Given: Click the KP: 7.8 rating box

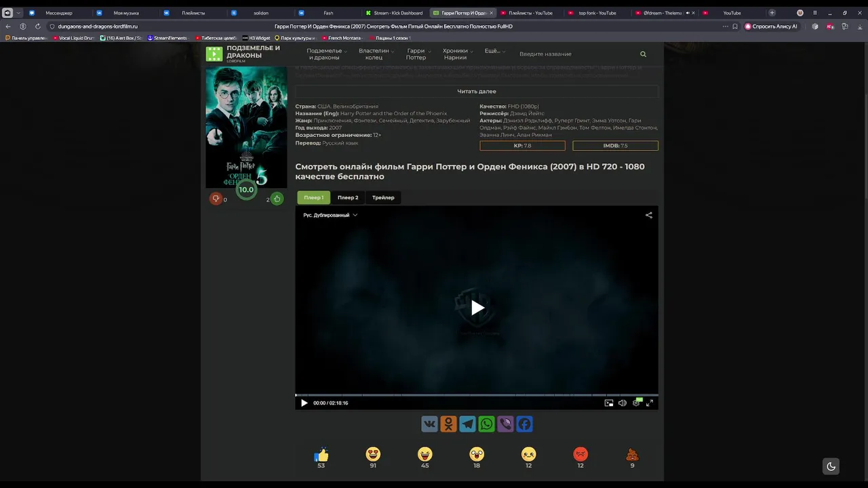Looking at the screenshot, I should tap(522, 146).
